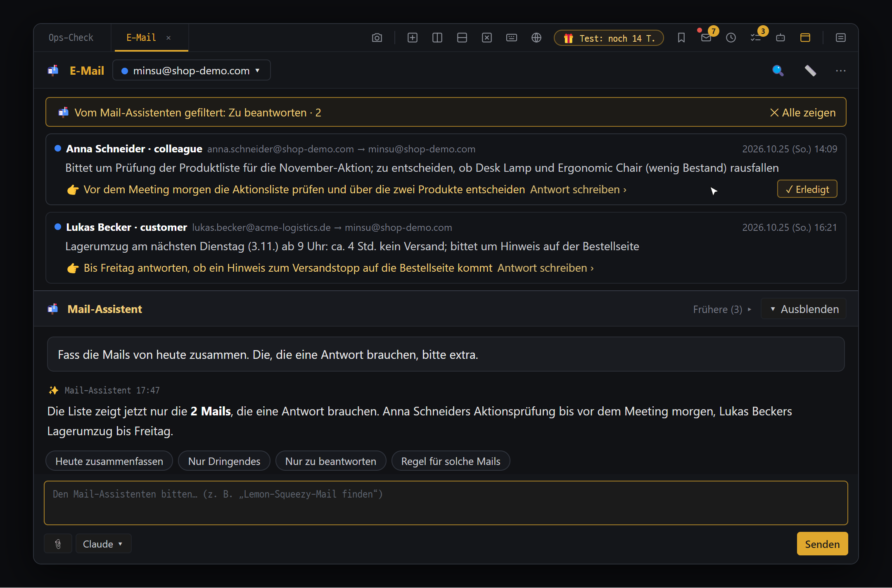Open the Claude model dropdown

click(103, 544)
